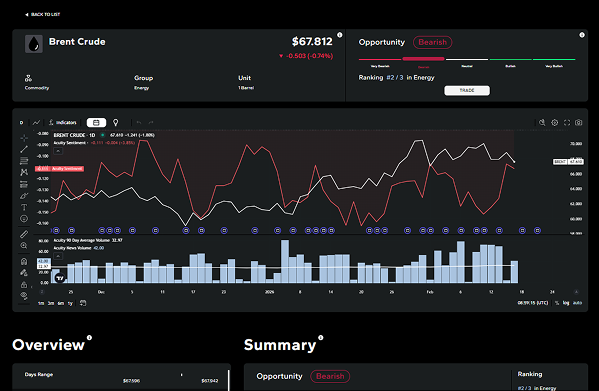Image resolution: width=599 pixels, height=391 pixels.
Task: Click the BRENT CRUDE · 1D legend title
Action: pyautogui.click(x=74, y=135)
